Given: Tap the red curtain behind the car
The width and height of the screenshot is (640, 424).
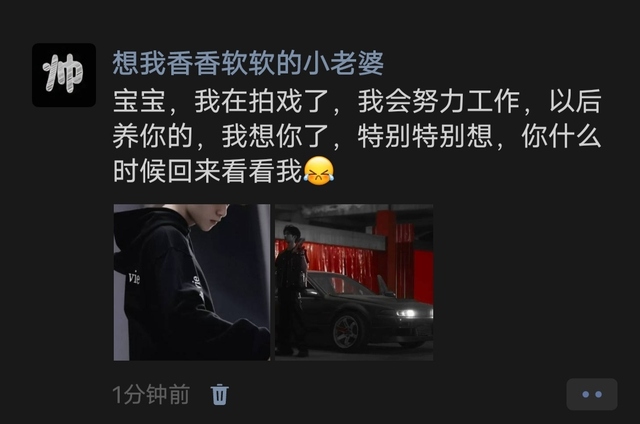Looking at the screenshot, I should (x=339, y=261).
